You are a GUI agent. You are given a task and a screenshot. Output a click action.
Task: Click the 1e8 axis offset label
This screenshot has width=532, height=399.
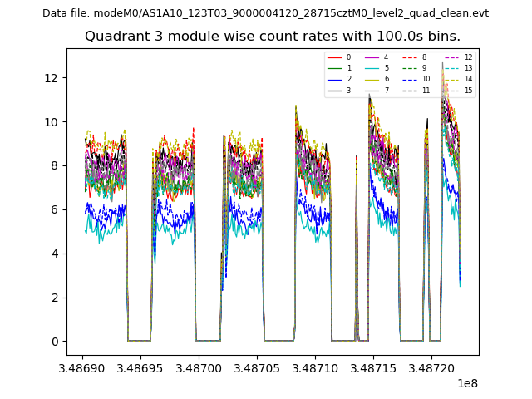click(468, 384)
